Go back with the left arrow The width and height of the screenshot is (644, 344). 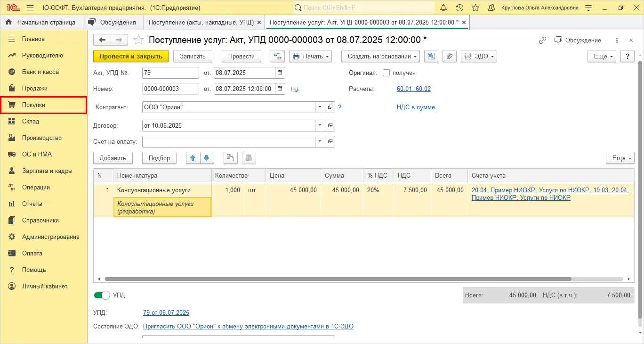(x=102, y=40)
